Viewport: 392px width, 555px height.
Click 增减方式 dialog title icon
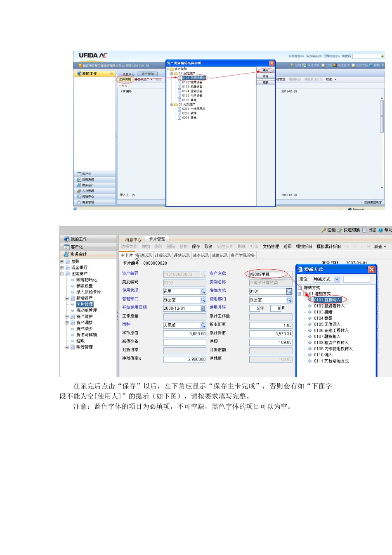[300, 269]
